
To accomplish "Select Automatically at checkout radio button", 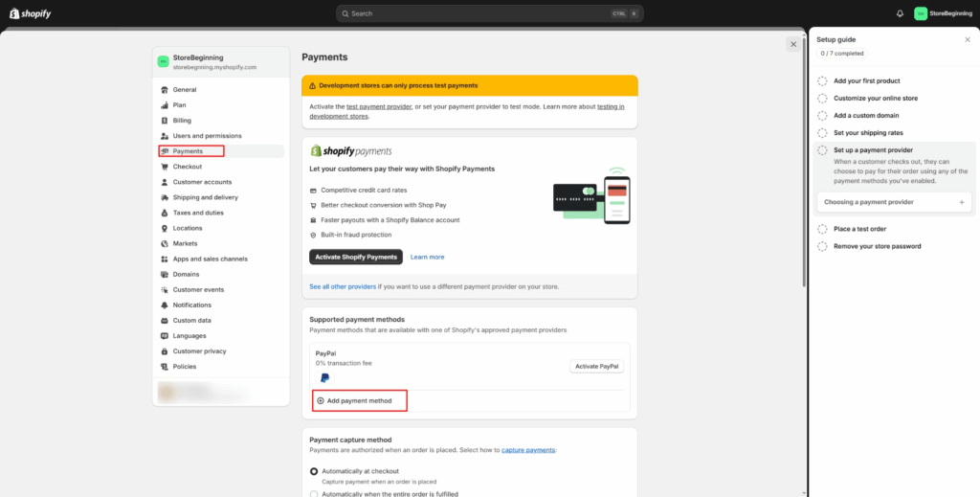I will click(315, 471).
